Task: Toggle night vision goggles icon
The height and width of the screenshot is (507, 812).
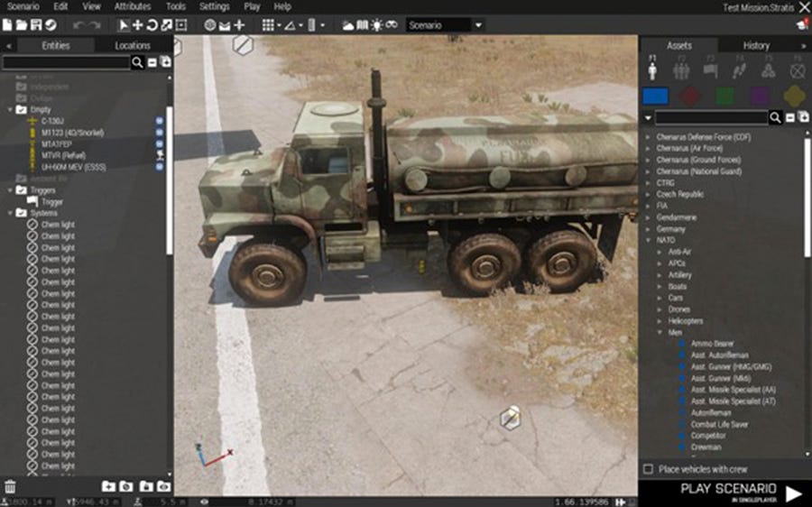Action: [392, 25]
